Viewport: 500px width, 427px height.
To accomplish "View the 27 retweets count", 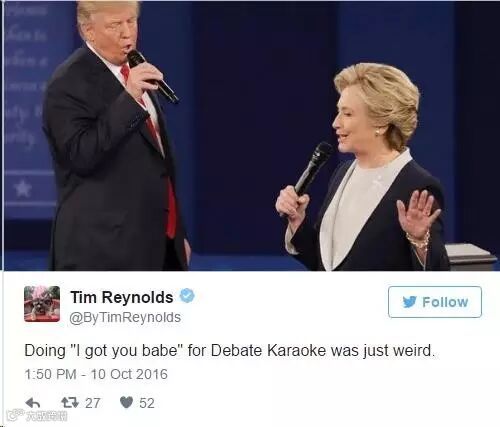I will 92,403.
